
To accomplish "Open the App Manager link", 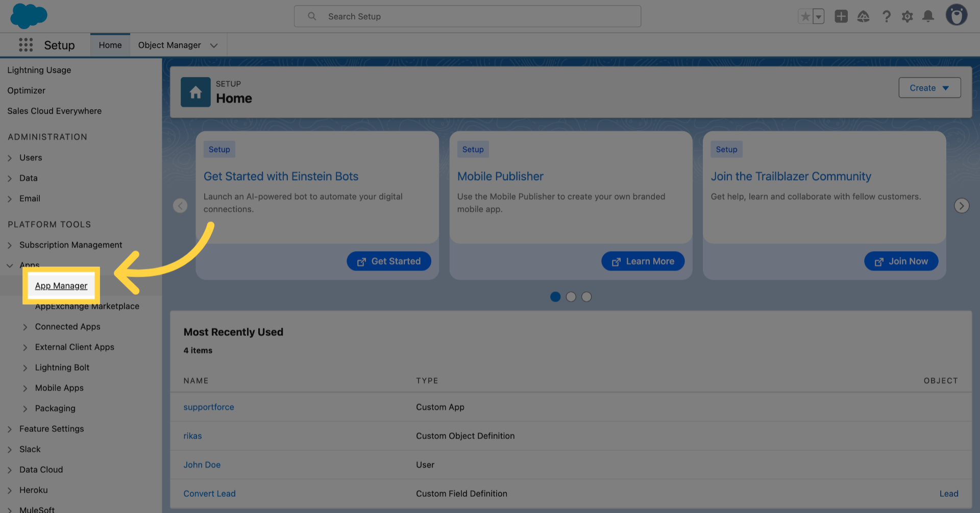I will coord(61,285).
